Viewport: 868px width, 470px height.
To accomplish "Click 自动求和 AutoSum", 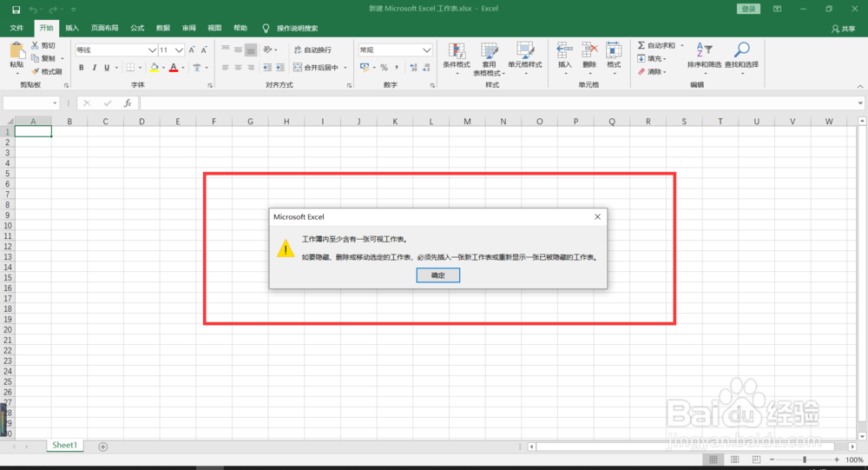I will (656, 45).
